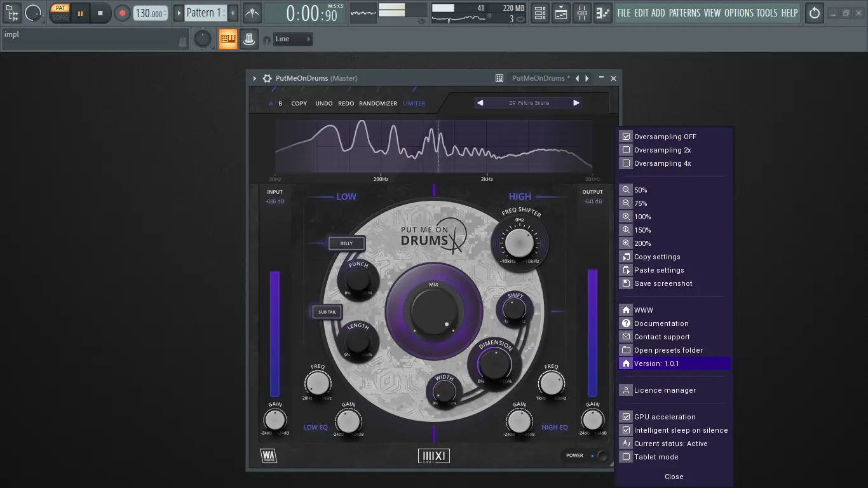Stop playback with the stop button

tap(100, 13)
